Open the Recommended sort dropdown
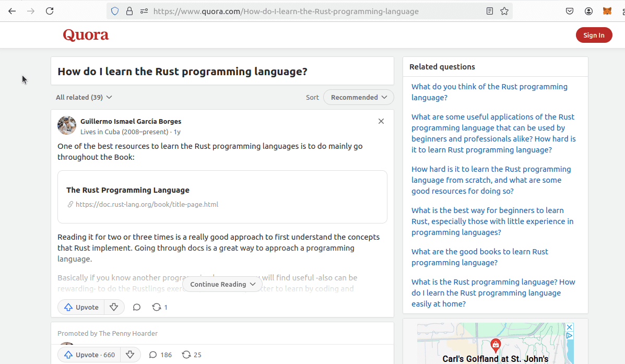The width and height of the screenshot is (625, 364). click(359, 97)
